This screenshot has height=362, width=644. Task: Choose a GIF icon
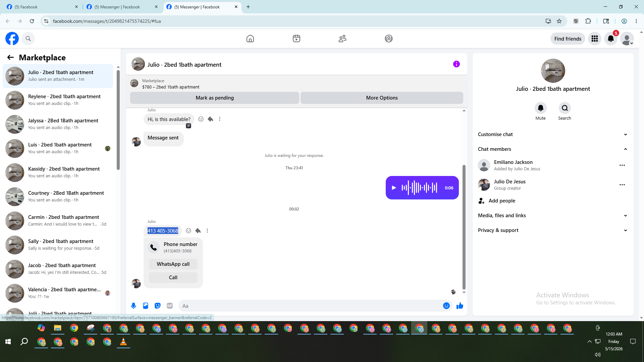click(x=170, y=306)
